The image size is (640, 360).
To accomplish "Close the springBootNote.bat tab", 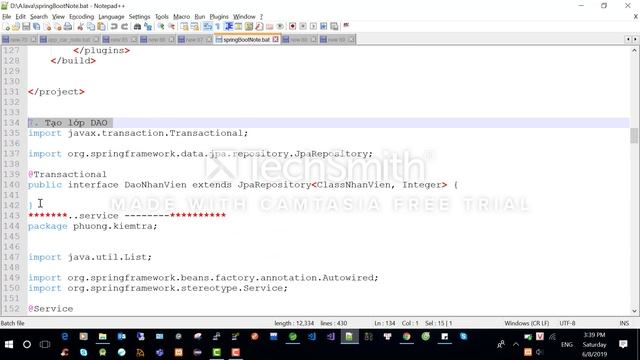I will 276,40.
